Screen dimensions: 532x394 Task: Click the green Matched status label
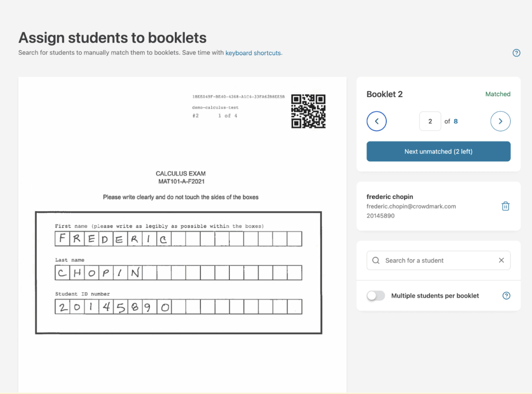[497, 94]
